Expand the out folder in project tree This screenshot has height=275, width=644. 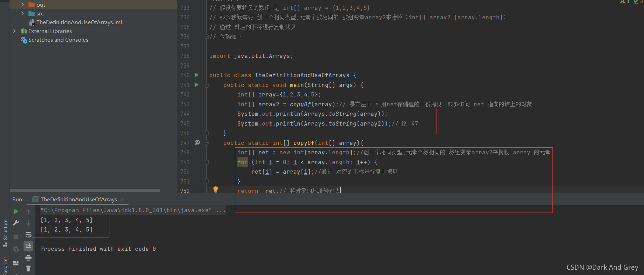pyautogui.click(x=22, y=5)
